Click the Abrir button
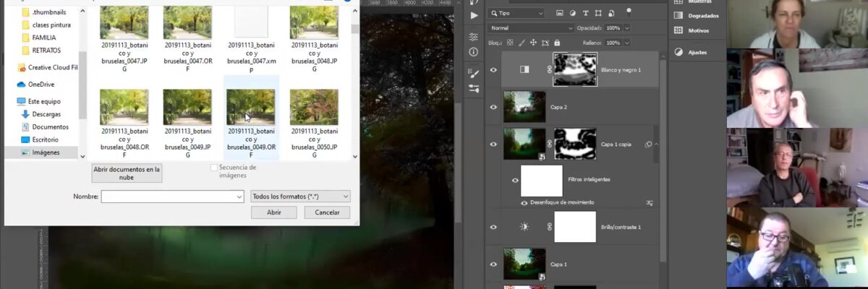This screenshot has height=289, width=868. [x=274, y=212]
